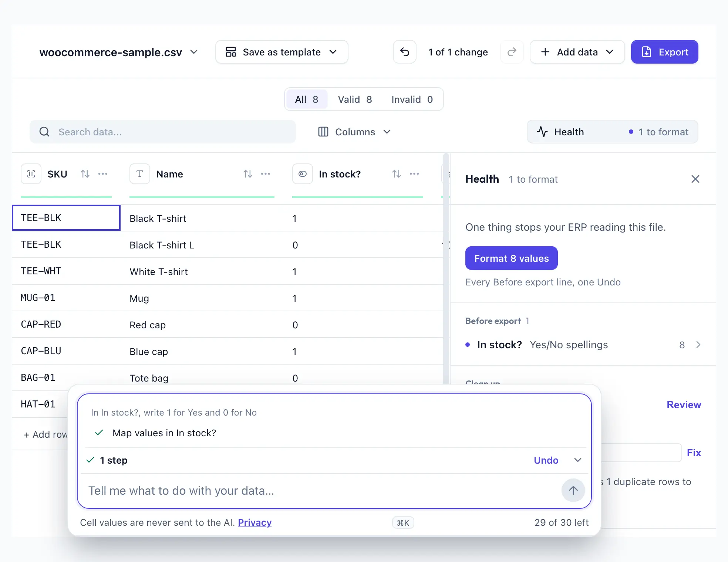Click the redo arrow icon button
The width and height of the screenshot is (728, 562).
pos(512,52)
